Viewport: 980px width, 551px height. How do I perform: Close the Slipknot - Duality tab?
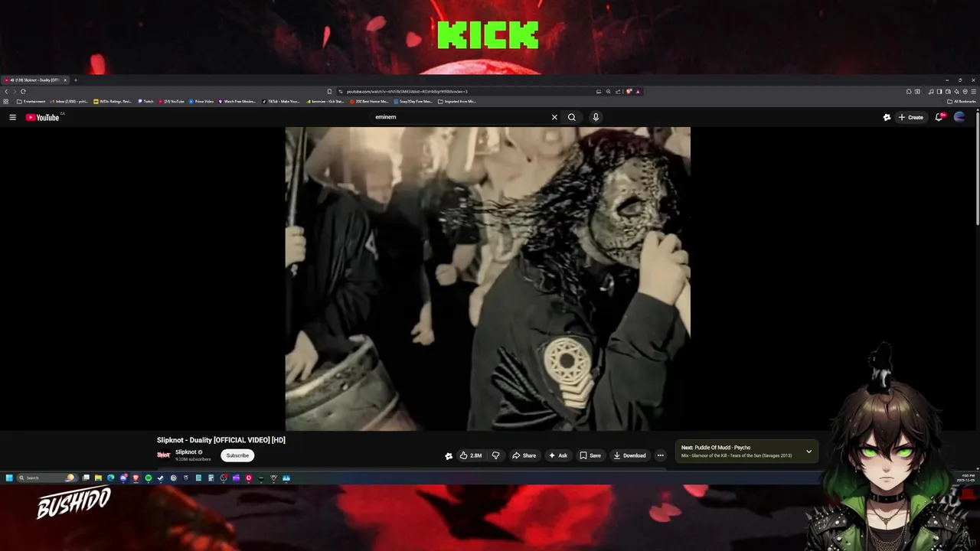[x=65, y=80]
